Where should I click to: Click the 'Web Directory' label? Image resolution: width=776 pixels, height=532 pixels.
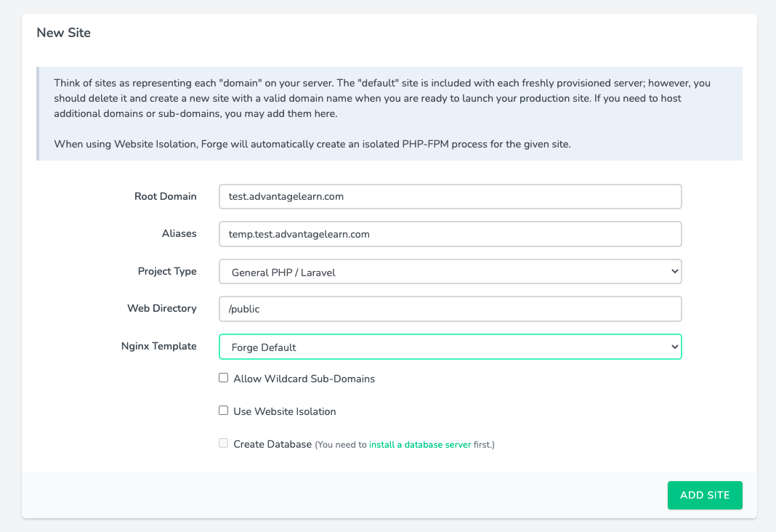point(162,308)
